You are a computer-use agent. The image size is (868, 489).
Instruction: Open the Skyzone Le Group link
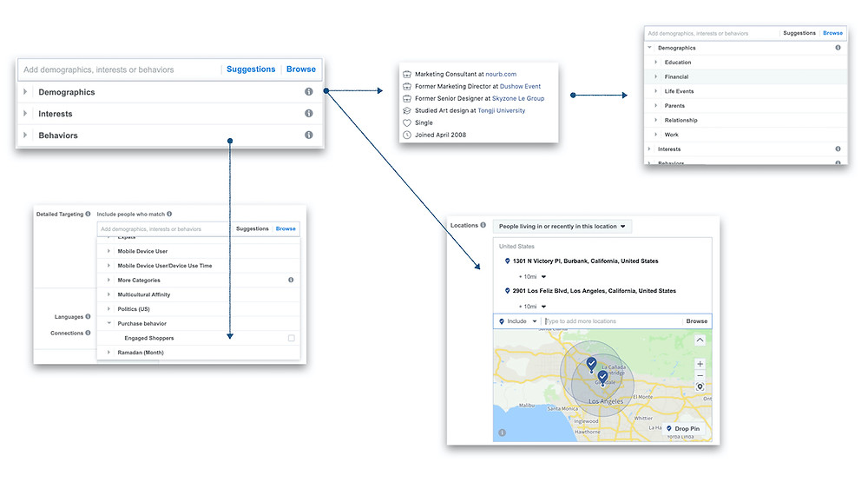point(518,98)
